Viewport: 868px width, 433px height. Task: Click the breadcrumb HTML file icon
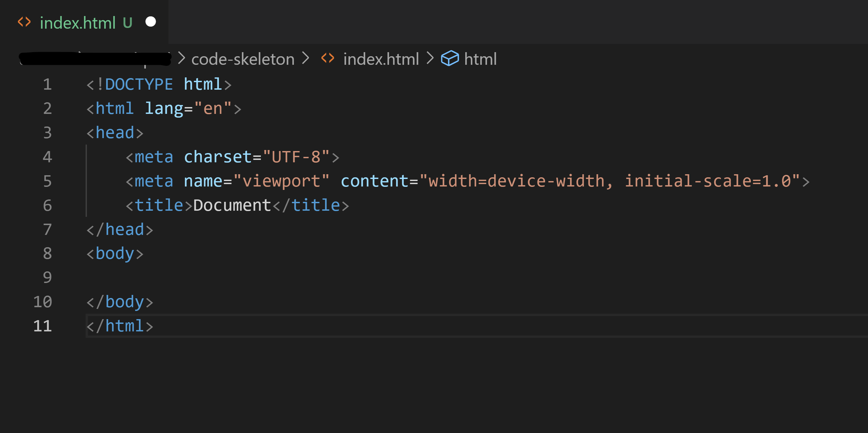point(328,58)
